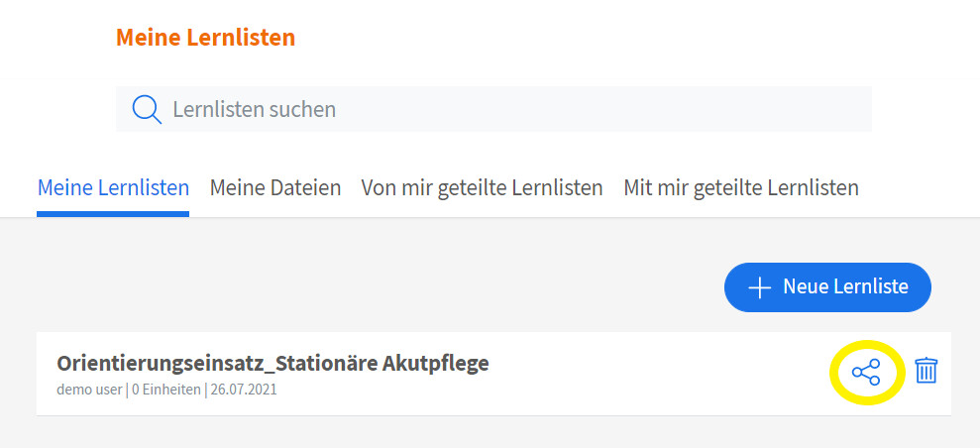Viewport: 980px width, 448px height.
Task: Select the Meine Lernlisten tab
Action: point(113,187)
